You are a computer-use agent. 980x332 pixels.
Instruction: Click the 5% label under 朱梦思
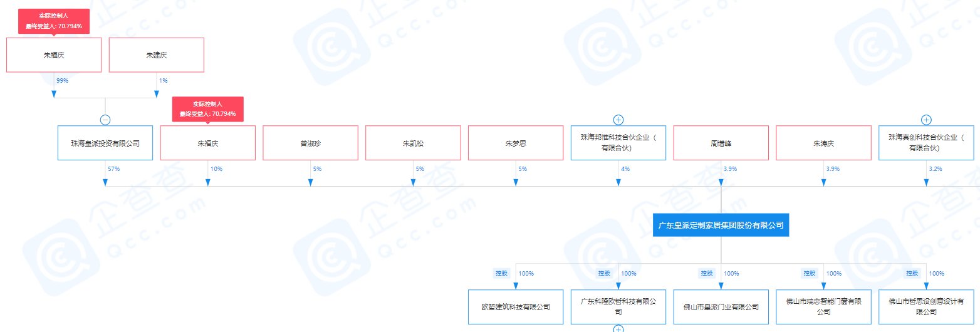click(523, 169)
